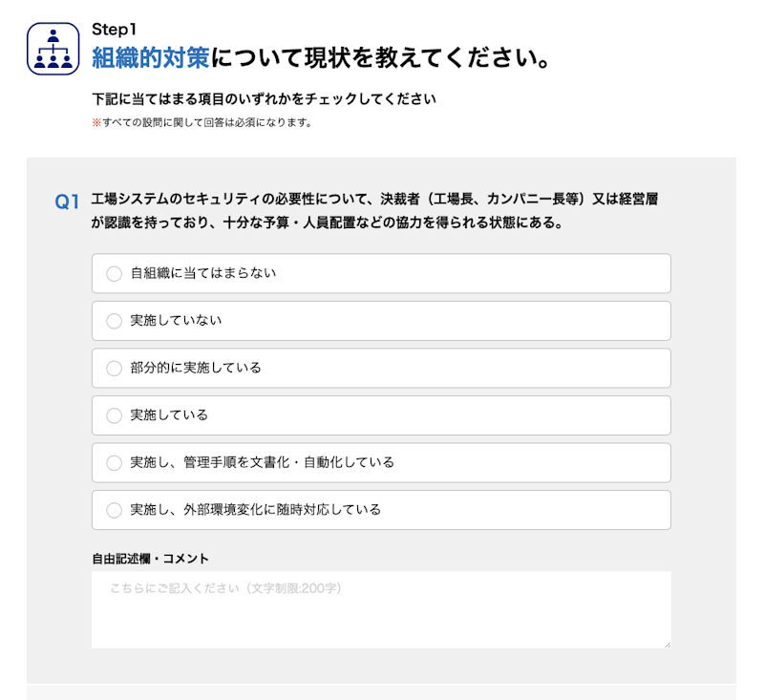The width and height of the screenshot is (764, 700).
Task: Choose 実施し、外部環境変化に随時対応している option
Action: tap(115, 510)
